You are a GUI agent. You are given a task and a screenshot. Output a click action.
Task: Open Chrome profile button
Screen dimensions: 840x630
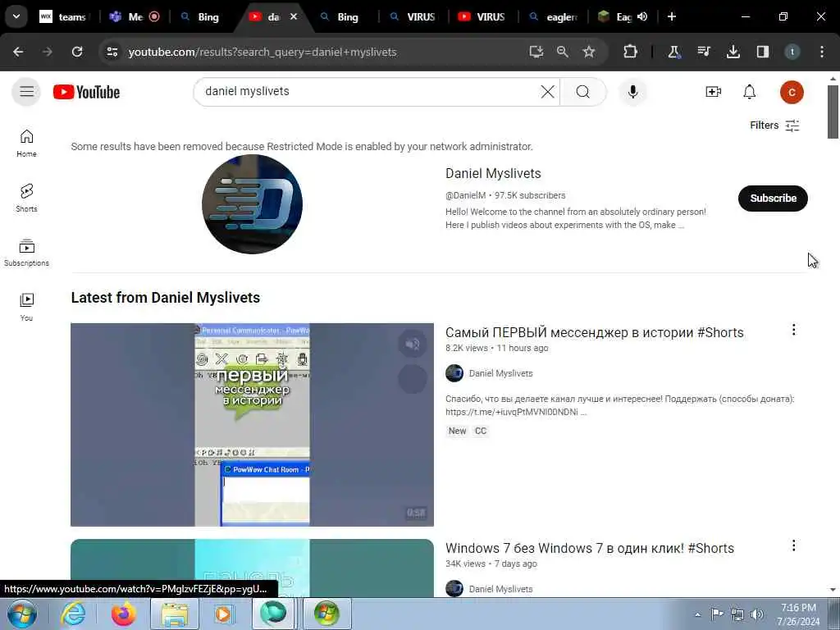pyautogui.click(x=792, y=52)
